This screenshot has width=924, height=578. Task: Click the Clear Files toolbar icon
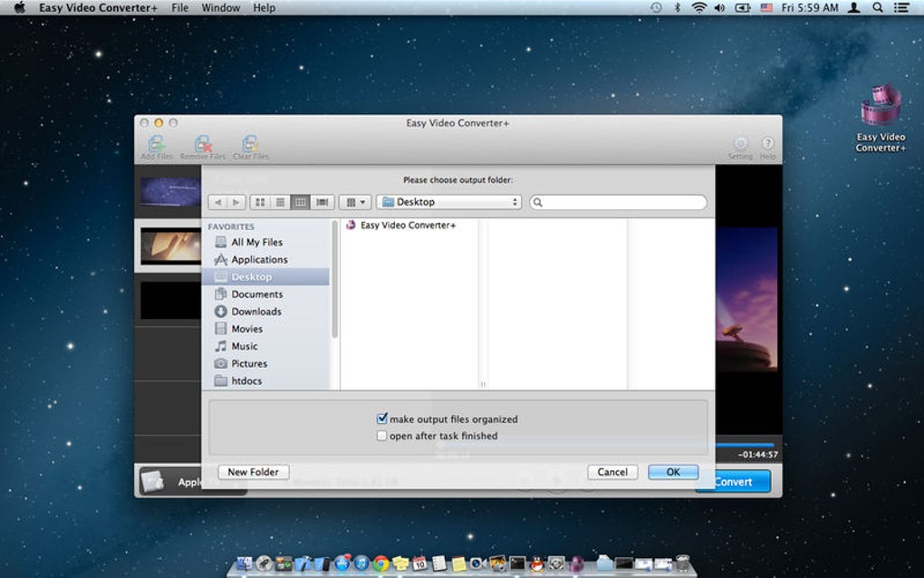pyautogui.click(x=250, y=144)
